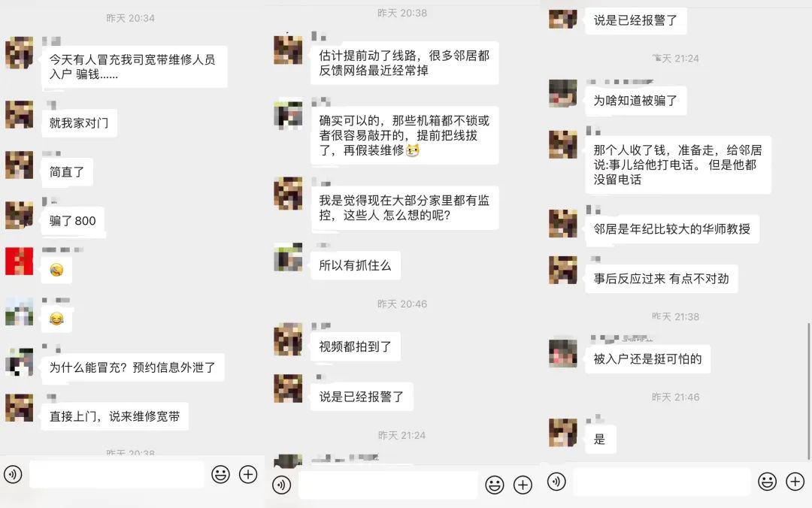Focus the message input field in middle chat

point(389,485)
